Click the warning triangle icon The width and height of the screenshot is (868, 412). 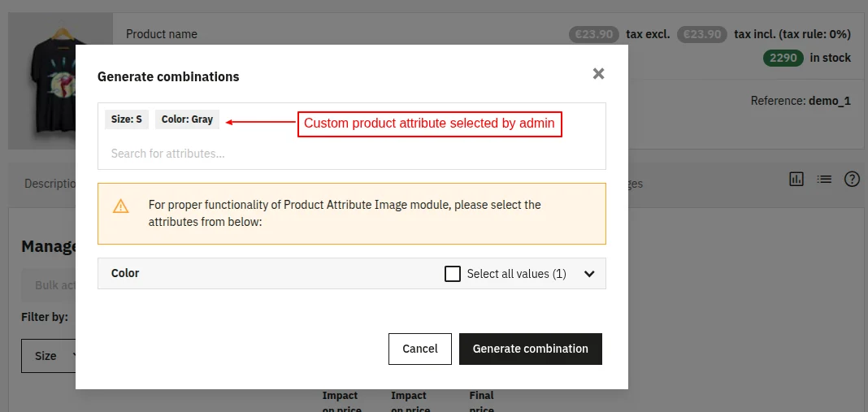pyautogui.click(x=121, y=206)
